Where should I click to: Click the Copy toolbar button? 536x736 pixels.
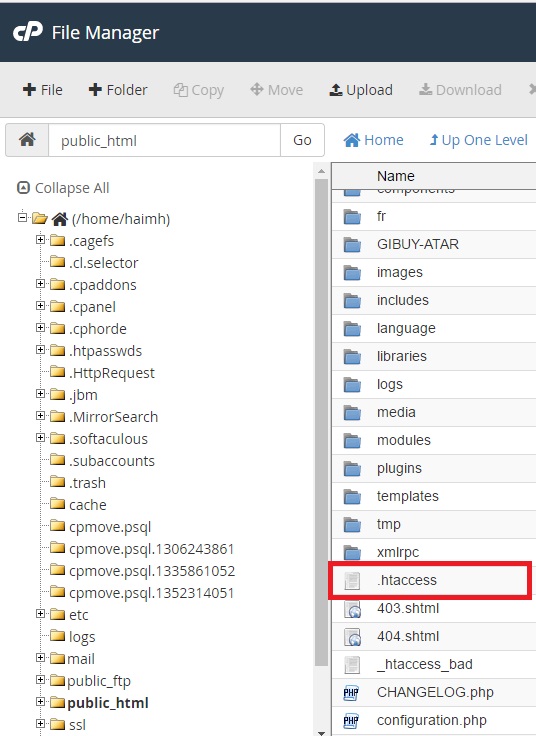click(199, 90)
